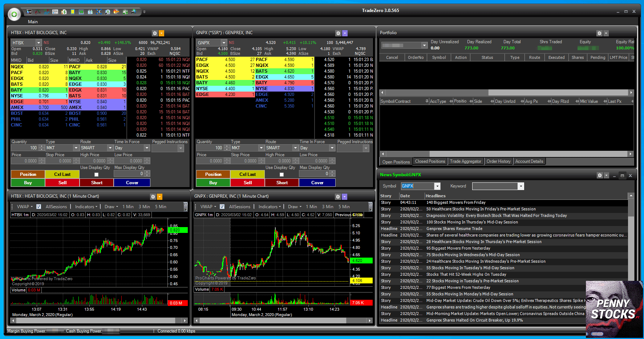Image resolution: width=644 pixels, height=339 pixels.
Task: Sort portfolio orders by Symbol column
Action: coord(439,57)
